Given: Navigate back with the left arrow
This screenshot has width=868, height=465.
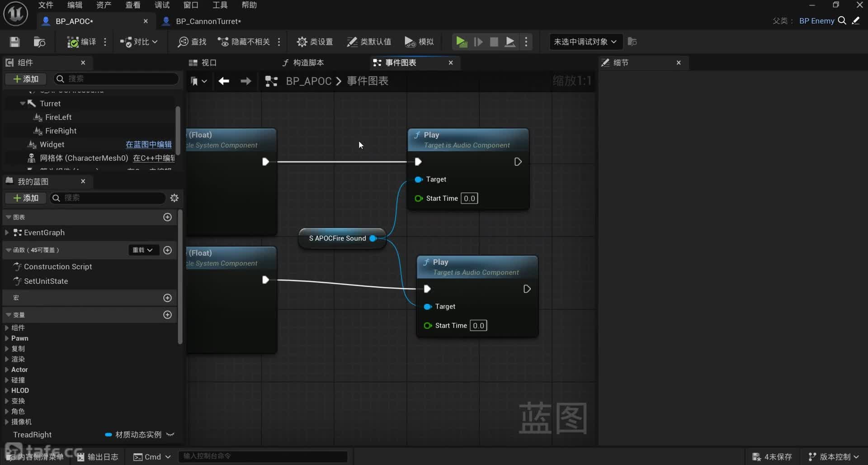Looking at the screenshot, I should (224, 81).
